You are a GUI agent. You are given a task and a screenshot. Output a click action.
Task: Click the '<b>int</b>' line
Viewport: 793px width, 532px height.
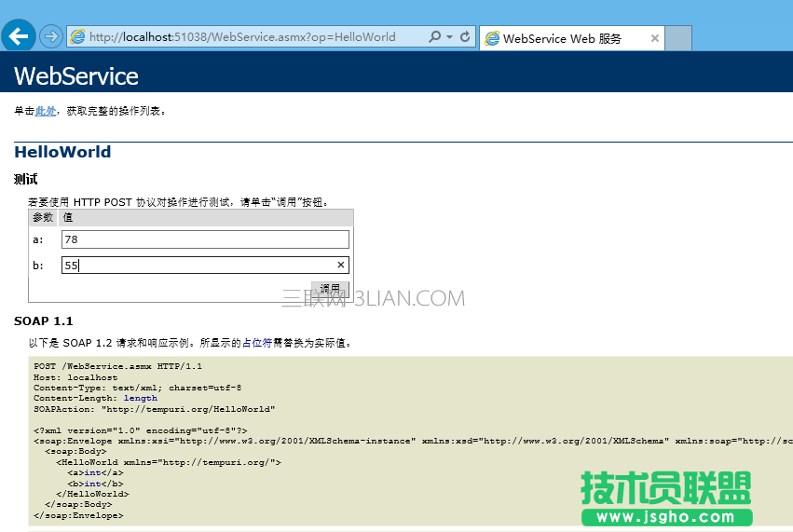click(96, 484)
